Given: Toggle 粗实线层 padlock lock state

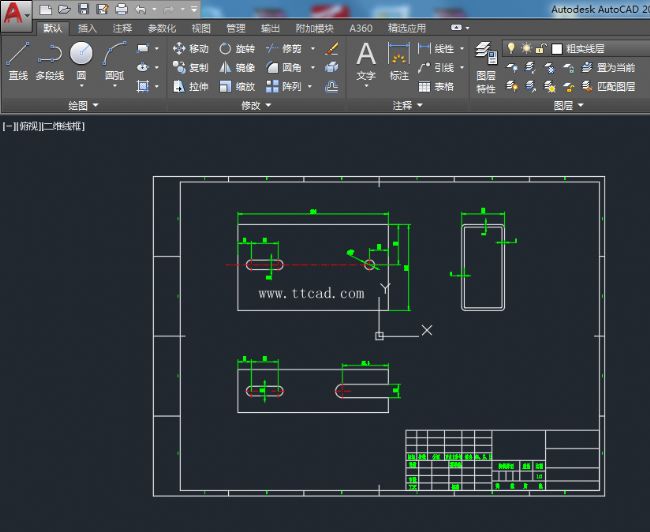Looking at the screenshot, I should pos(541,49).
